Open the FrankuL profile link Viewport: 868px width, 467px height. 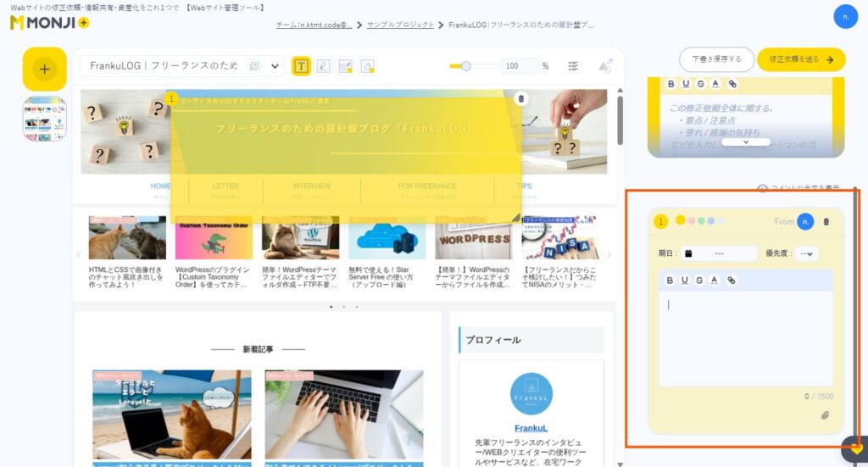click(x=531, y=428)
